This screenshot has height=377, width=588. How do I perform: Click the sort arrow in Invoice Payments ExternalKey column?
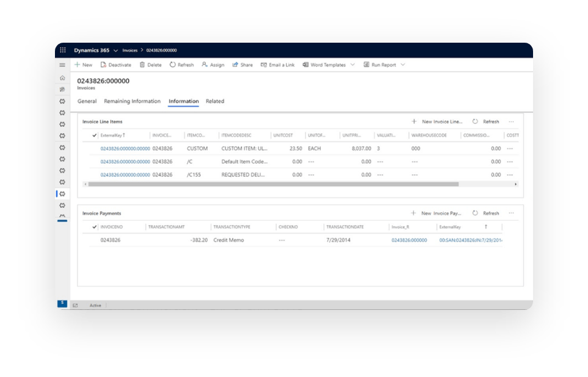485,227
